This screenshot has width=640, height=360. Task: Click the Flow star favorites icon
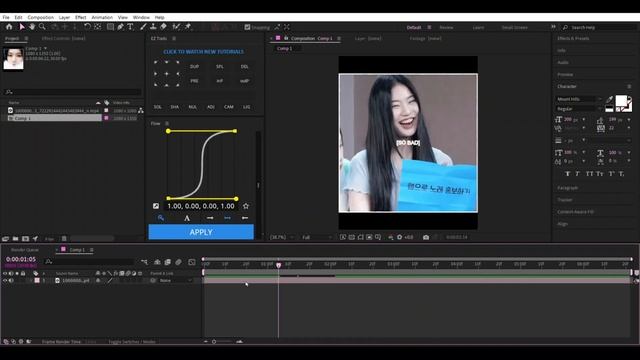(246, 206)
